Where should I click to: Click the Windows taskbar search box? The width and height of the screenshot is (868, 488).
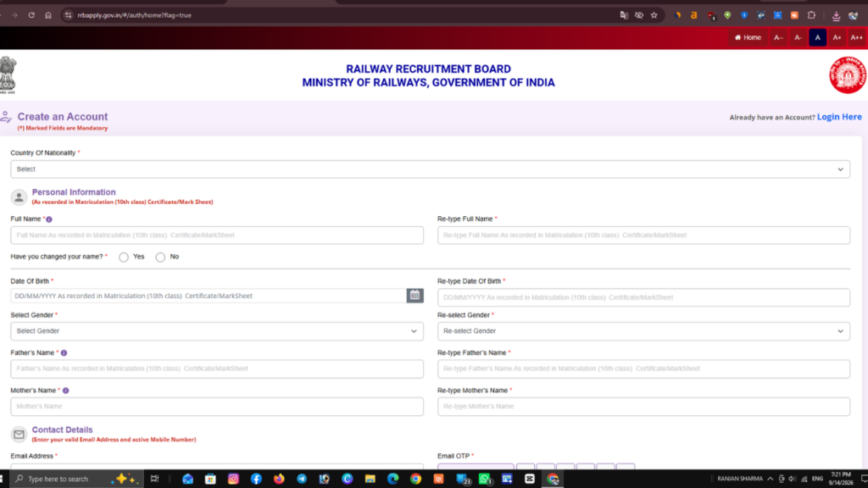coord(75,479)
